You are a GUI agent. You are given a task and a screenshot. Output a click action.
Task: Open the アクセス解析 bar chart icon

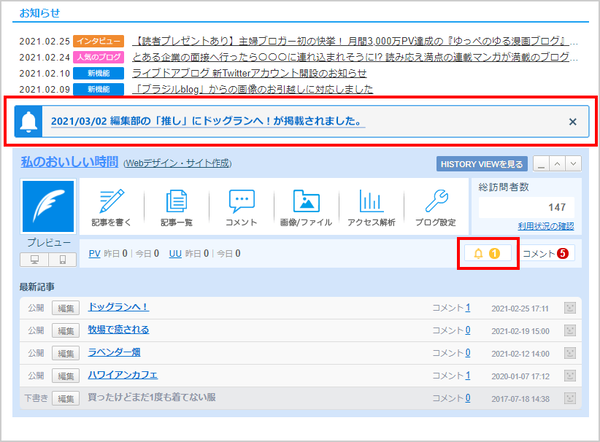tap(371, 207)
